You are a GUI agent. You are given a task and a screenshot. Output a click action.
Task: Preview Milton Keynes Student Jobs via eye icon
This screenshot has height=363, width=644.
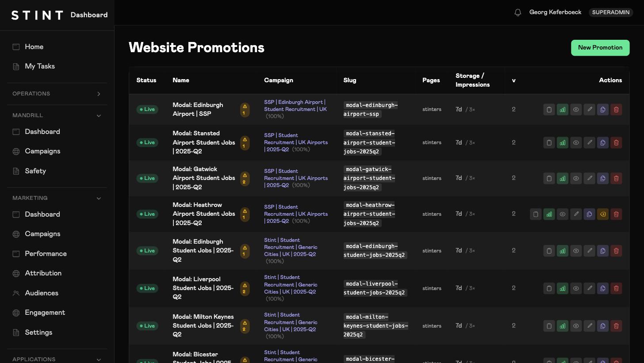(576, 326)
